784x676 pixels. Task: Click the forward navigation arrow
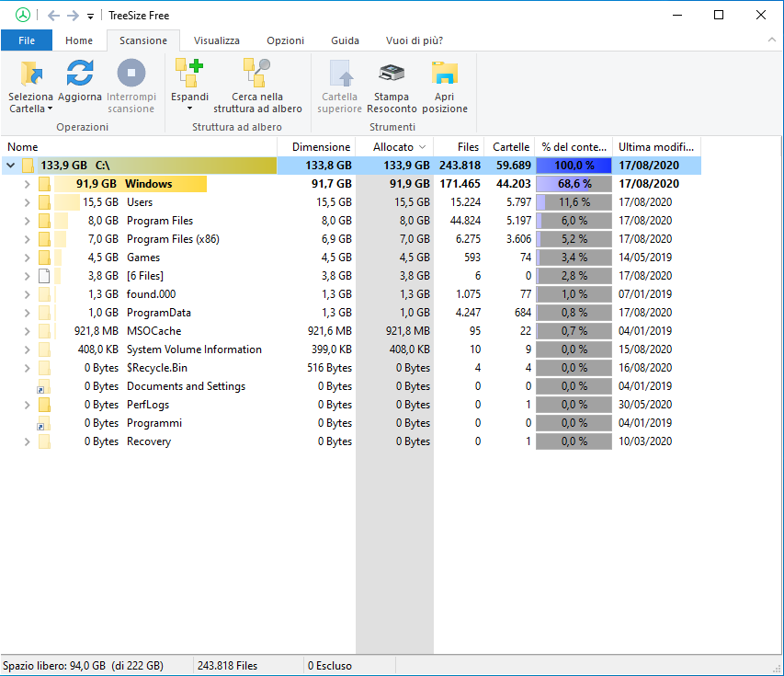click(x=73, y=16)
